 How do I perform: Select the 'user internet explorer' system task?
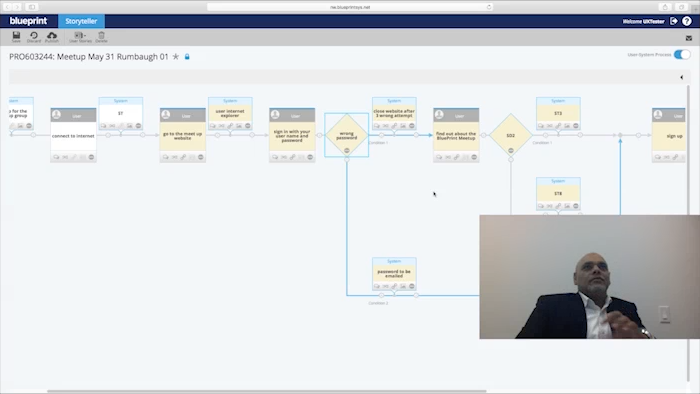(x=230, y=113)
